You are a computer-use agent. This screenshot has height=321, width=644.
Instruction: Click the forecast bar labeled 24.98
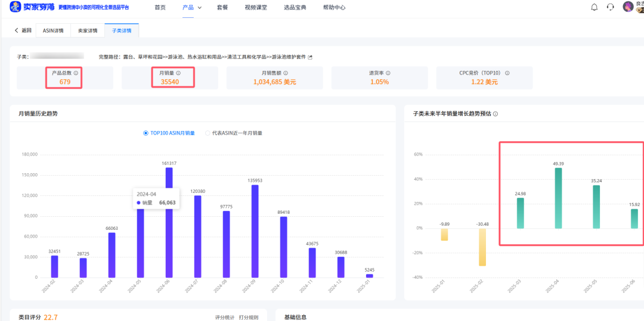(521, 213)
